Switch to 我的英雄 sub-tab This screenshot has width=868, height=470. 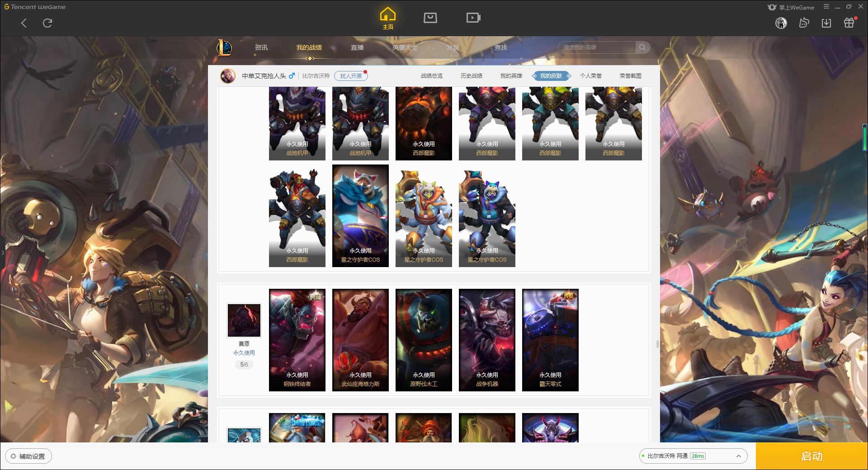click(511, 76)
